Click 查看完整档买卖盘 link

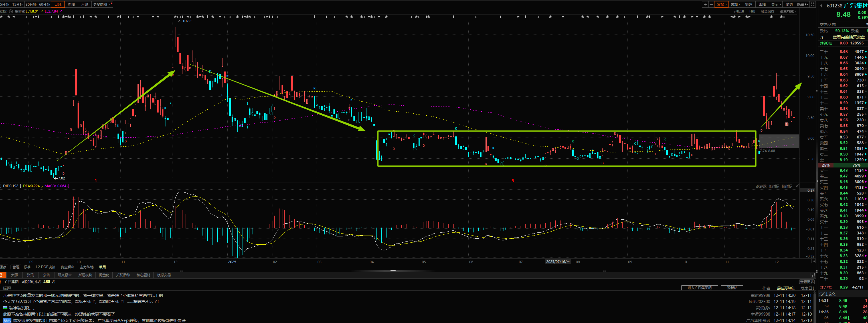pyautogui.click(x=848, y=37)
